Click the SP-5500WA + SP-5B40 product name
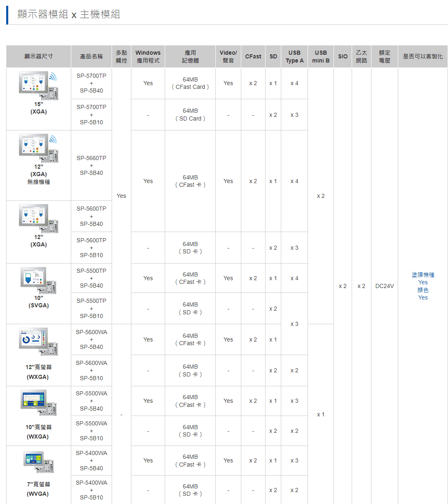Image resolution: width=448 pixels, height=504 pixels. coord(91,401)
